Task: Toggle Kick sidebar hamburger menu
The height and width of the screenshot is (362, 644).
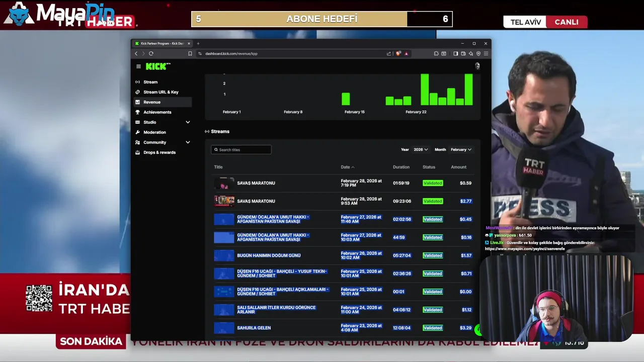Action: click(x=138, y=66)
